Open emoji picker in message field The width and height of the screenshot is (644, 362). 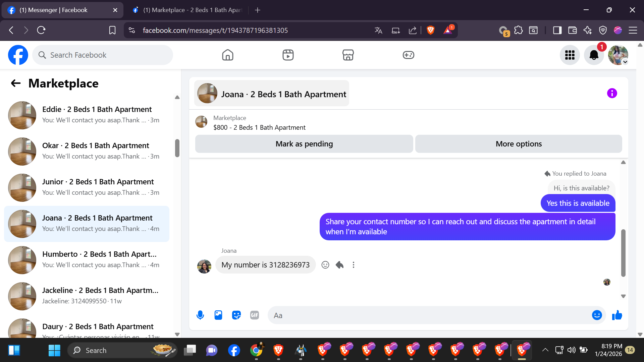(597, 315)
